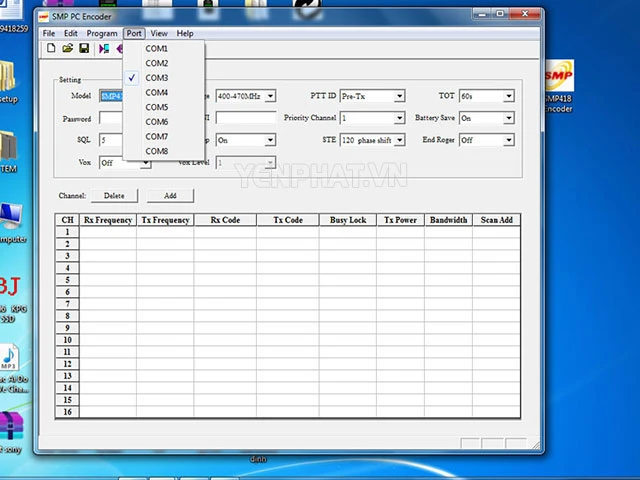The height and width of the screenshot is (480, 640).
Task: Select channel row 1 in the table
Action: pos(67,232)
